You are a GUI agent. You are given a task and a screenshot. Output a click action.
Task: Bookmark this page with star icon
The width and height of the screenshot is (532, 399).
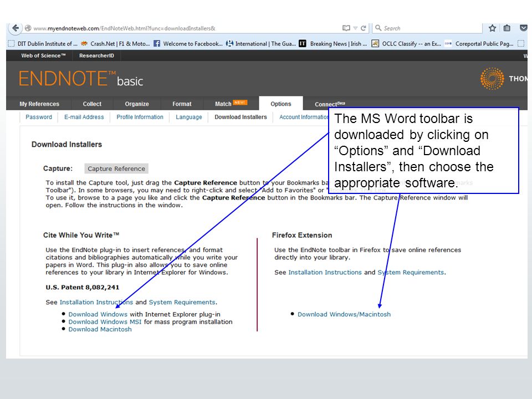[x=492, y=28]
